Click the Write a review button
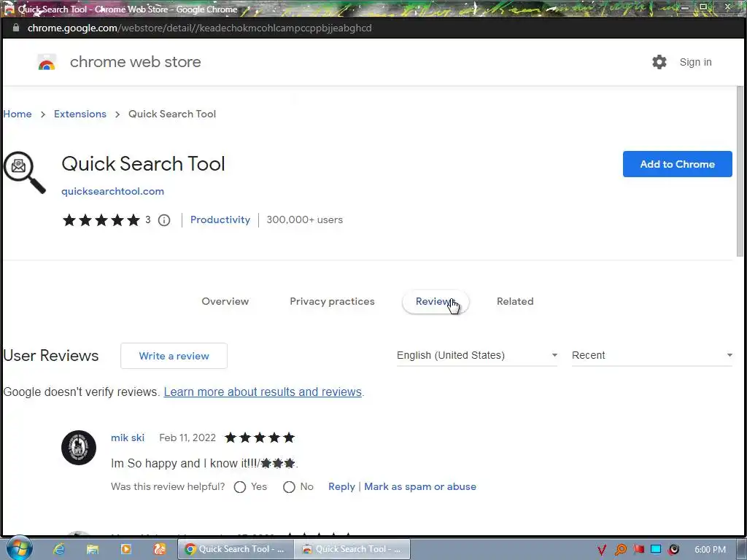 (x=174, y=356)
